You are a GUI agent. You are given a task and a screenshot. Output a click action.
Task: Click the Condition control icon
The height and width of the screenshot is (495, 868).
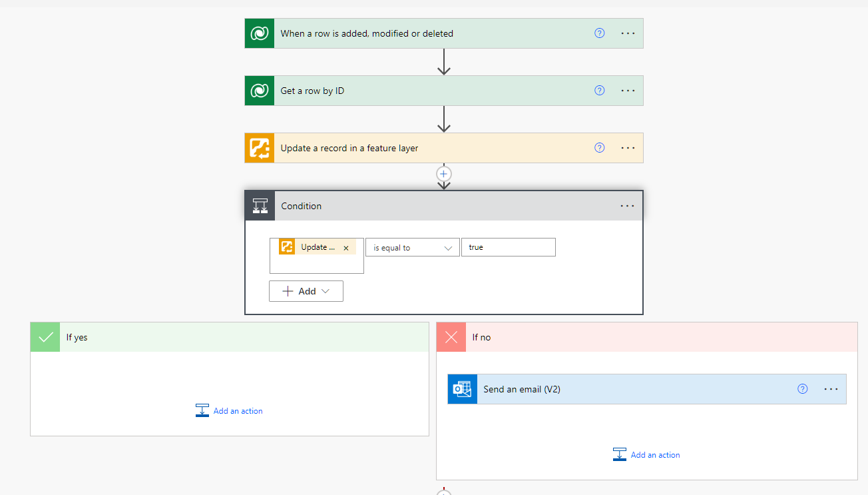tap(260, 205)
